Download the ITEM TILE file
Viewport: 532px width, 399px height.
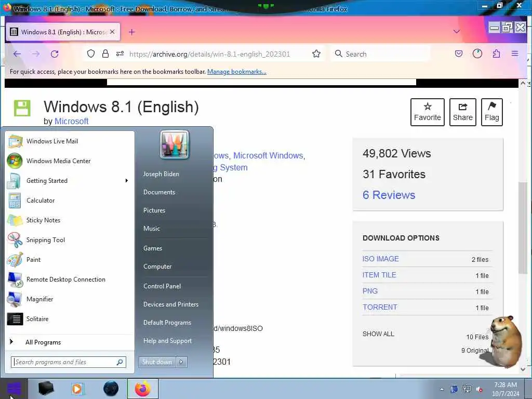379,275
